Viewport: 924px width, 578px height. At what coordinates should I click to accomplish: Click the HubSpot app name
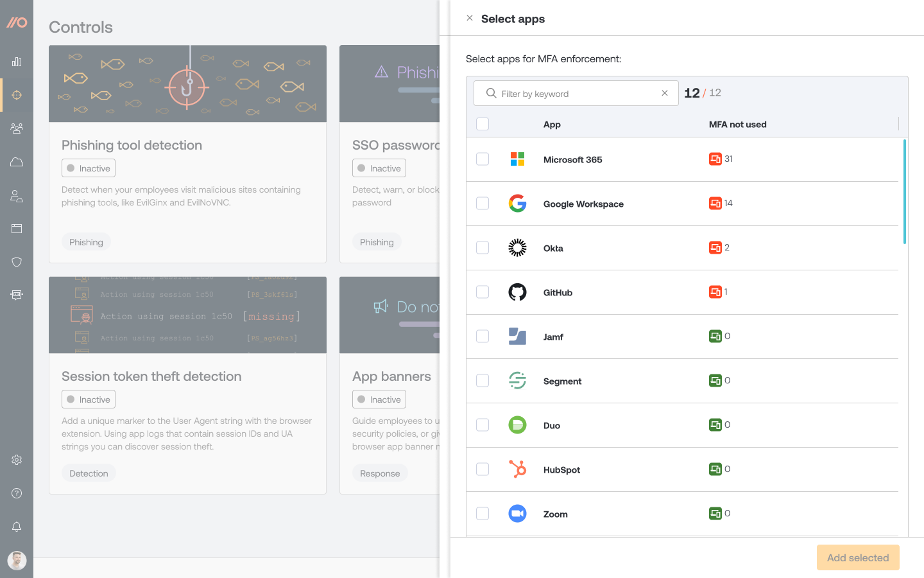click(x=561, y=470)
